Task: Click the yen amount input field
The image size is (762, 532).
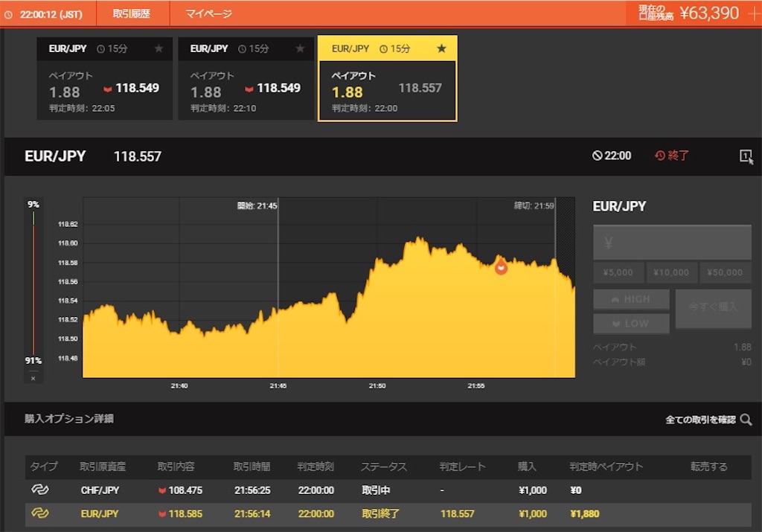Action: [x=672, y=243]
